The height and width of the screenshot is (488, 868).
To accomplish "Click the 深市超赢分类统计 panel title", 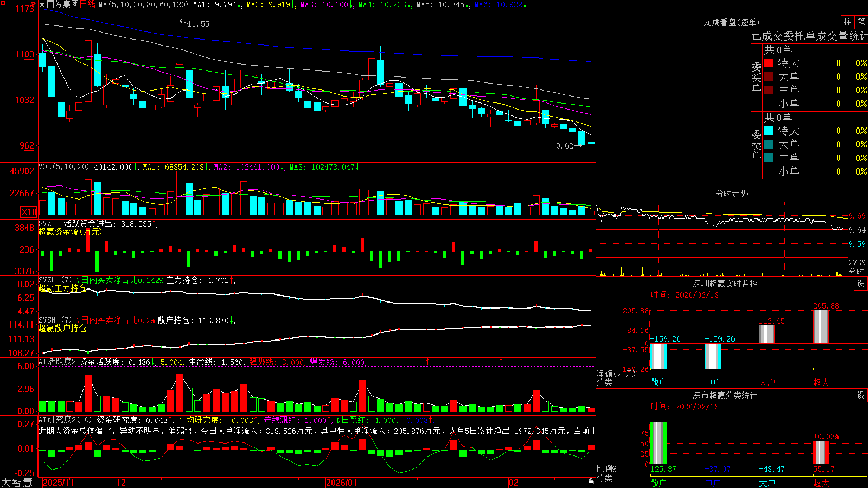I will coord(725,395).
